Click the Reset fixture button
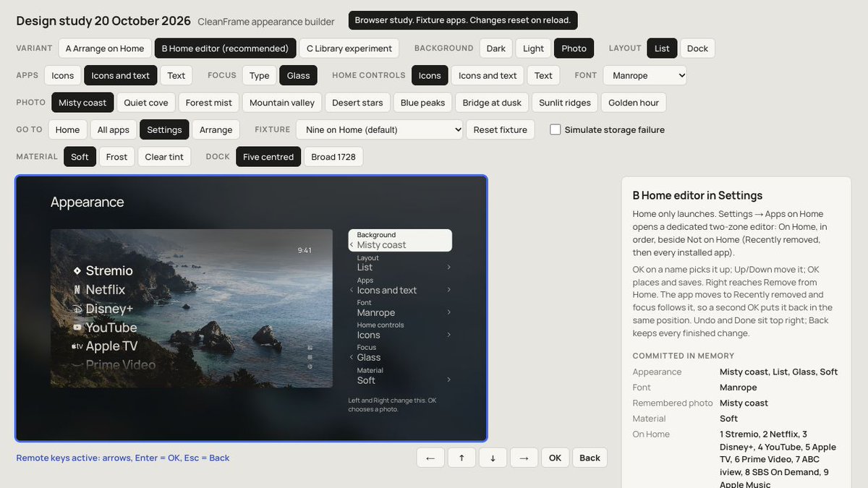This screenshot has width=868, height=488. (x=501, y=130)
